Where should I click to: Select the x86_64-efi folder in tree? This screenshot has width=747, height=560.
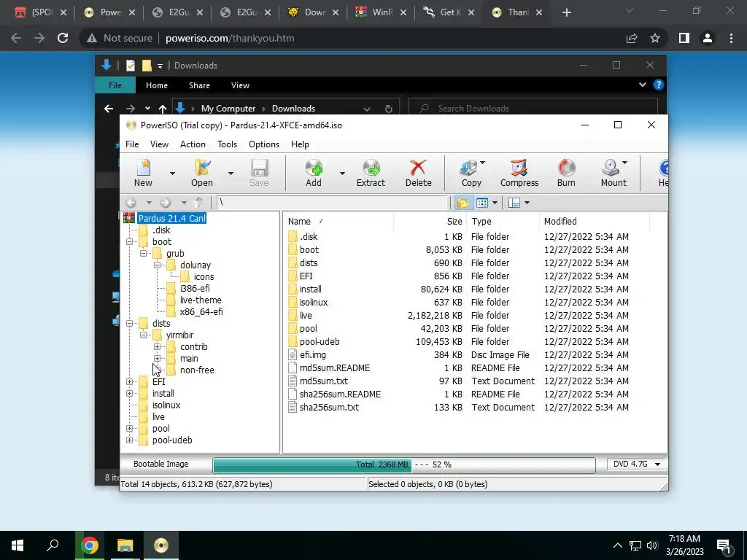(201, 312)
